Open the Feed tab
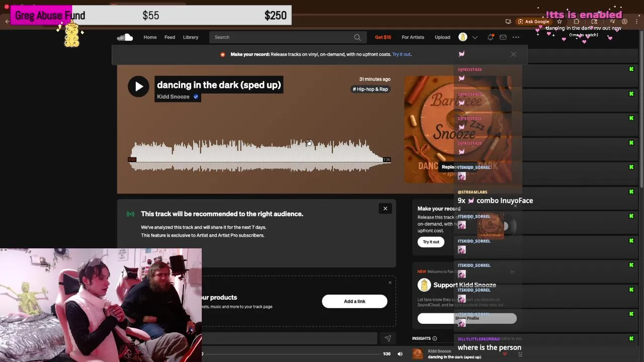The width and height of the screenshot is (644, 362). point(170,37)
